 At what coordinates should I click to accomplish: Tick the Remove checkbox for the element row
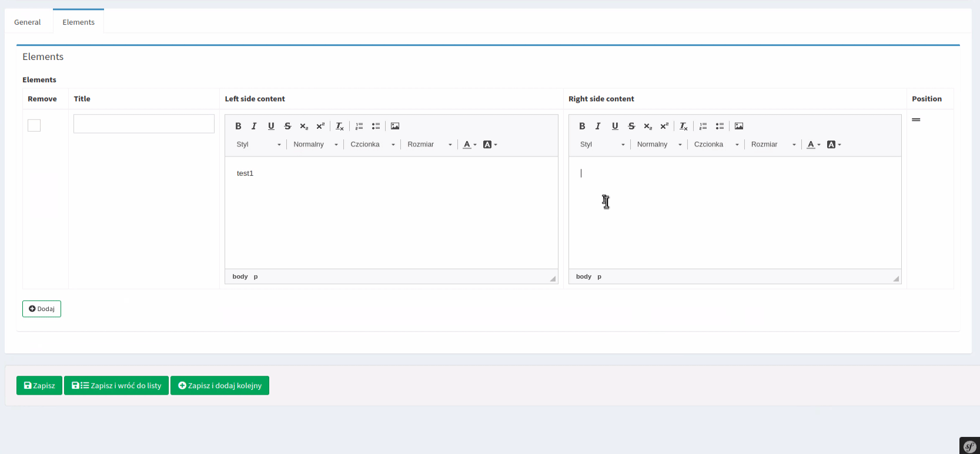(34, 125)
